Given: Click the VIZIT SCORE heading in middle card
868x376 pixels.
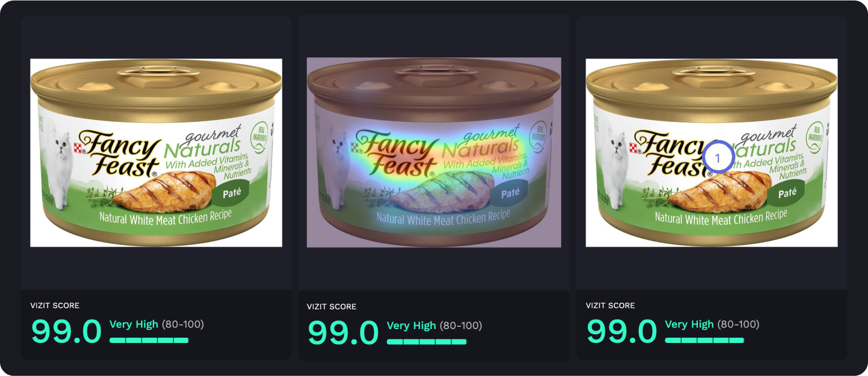Looking at the screenshot, I should point(332,306).
